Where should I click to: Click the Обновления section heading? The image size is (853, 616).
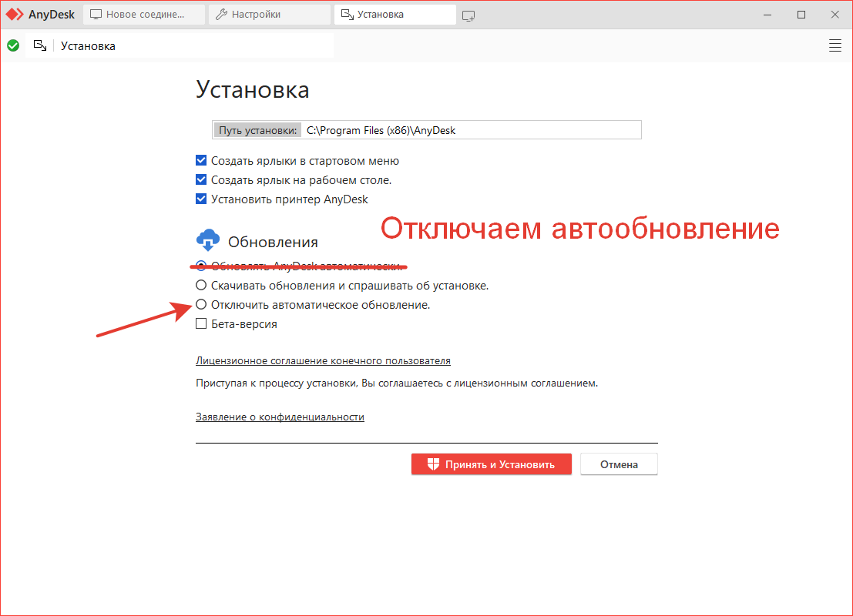[x=273, y=242]
